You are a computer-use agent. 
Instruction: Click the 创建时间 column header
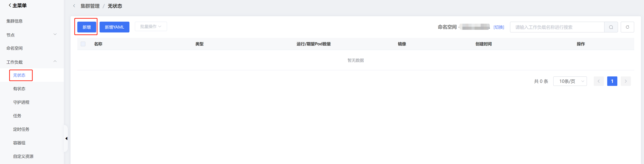[484, 44]
